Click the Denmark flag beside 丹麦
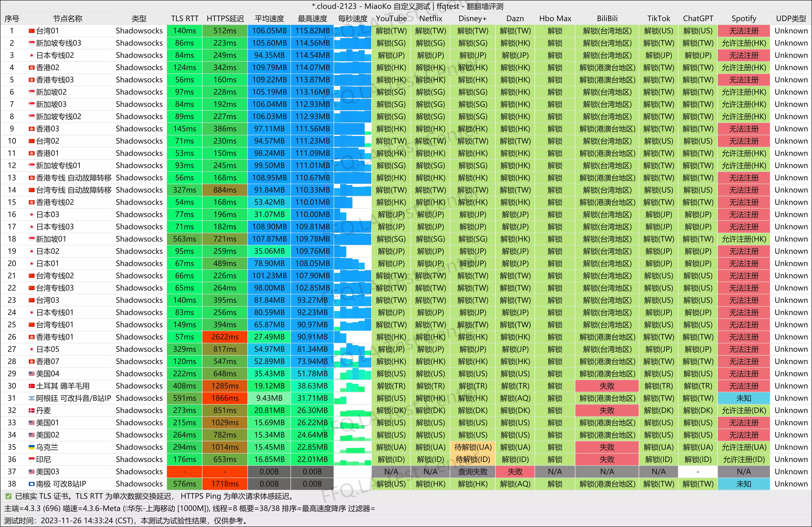812x527 pixels. click(x=31, y=410)
